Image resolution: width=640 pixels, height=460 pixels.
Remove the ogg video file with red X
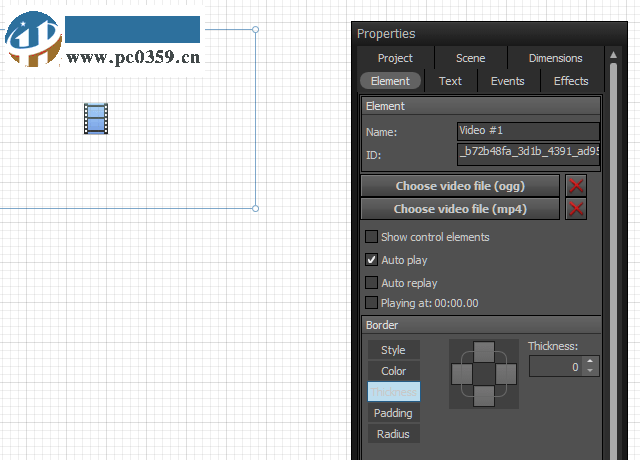[x=576, y=186]
